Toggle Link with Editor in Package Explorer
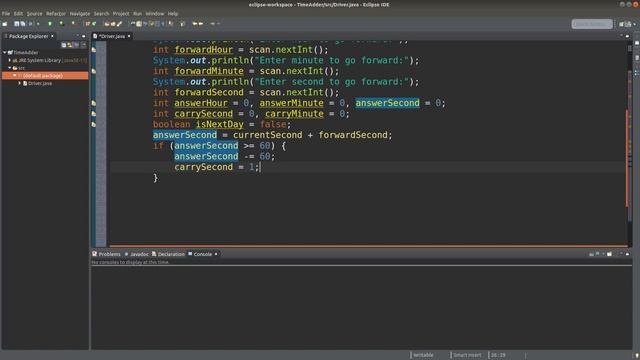The image size is (640, 360). [70, 45]
